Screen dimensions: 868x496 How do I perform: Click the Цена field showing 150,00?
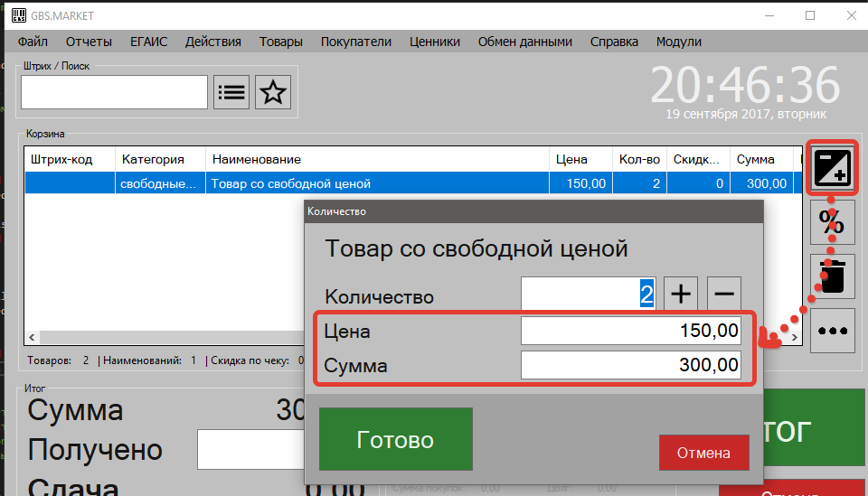[x=630, y=331]
